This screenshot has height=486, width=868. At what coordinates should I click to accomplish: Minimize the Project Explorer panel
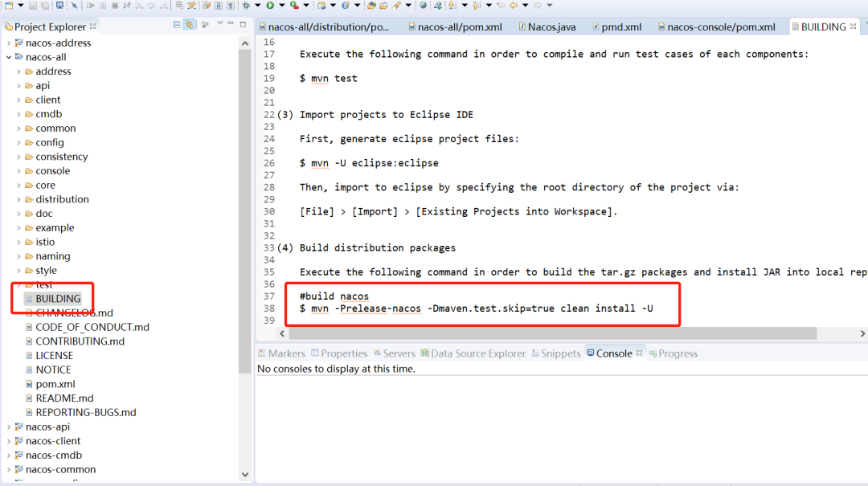pyautogui.click(x=231, y=24)
